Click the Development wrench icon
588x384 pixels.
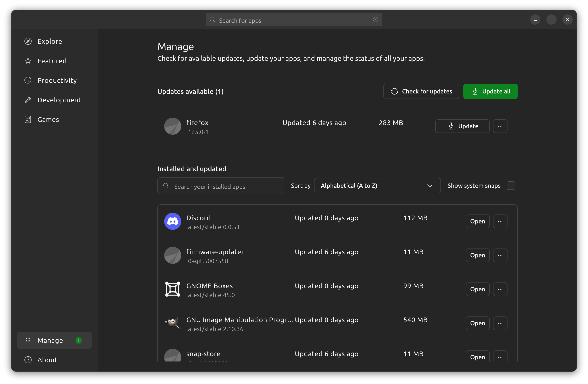(28, 100)
